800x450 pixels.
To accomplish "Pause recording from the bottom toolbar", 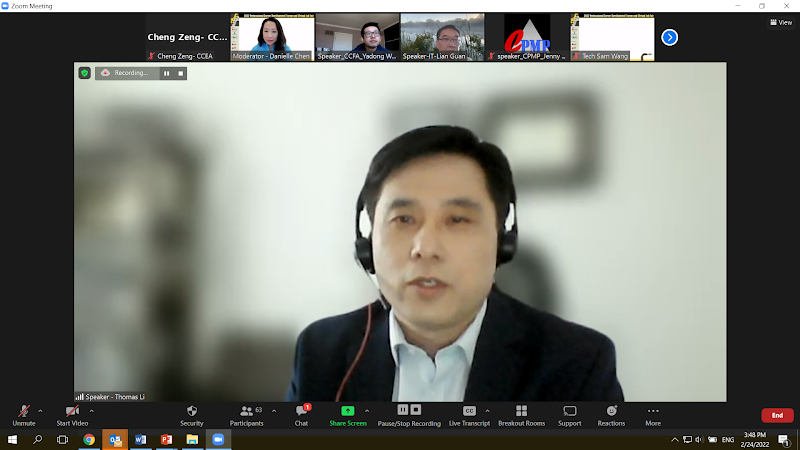I will 403,410.
